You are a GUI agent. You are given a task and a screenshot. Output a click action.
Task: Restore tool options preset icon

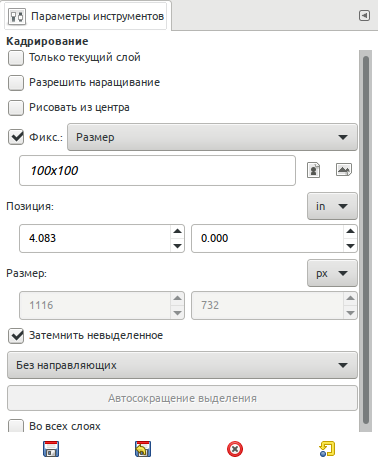click(143, 449)
